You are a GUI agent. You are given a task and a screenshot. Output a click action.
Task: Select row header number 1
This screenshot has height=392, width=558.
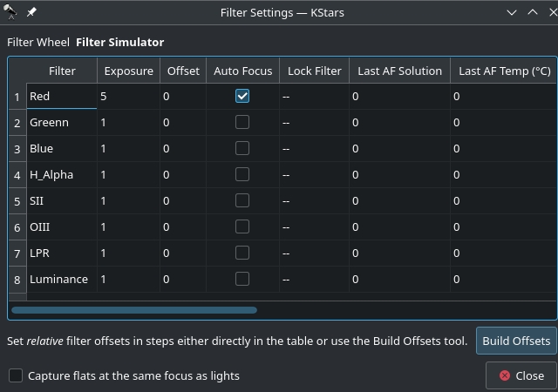(17, 97)
